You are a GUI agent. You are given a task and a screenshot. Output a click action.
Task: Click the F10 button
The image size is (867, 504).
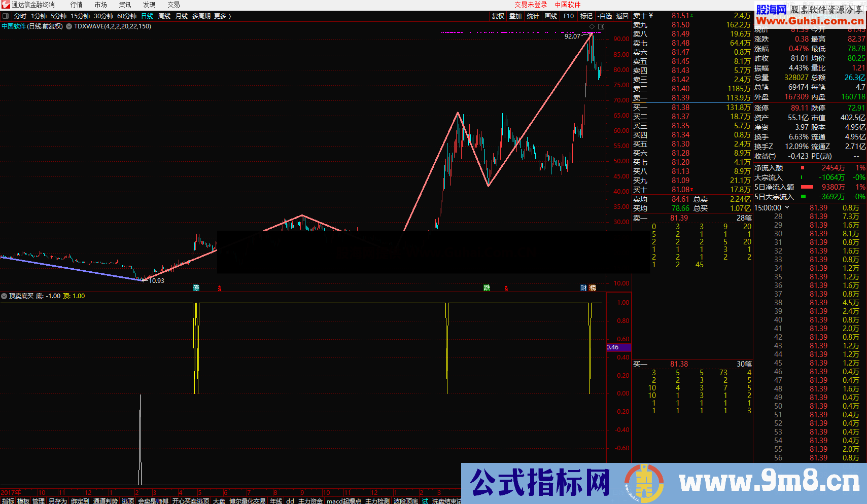[x=569, y=16]
